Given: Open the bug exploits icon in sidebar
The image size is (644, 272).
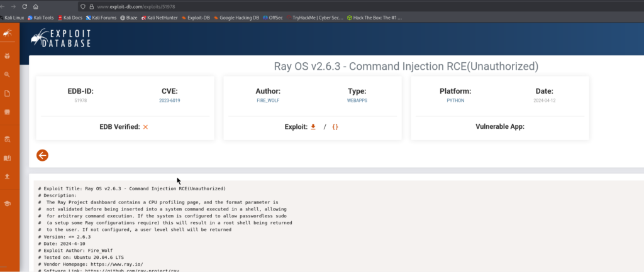Looking at the screenshot, I should (x=8, y=56).
